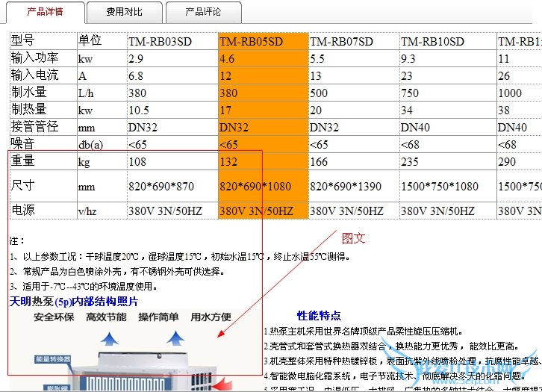Select the 尺寸 row label
542x392 pixels.
tap(23, 186)
